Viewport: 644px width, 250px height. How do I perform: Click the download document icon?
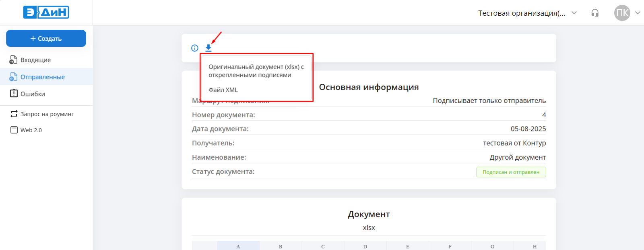pos(208,48)
